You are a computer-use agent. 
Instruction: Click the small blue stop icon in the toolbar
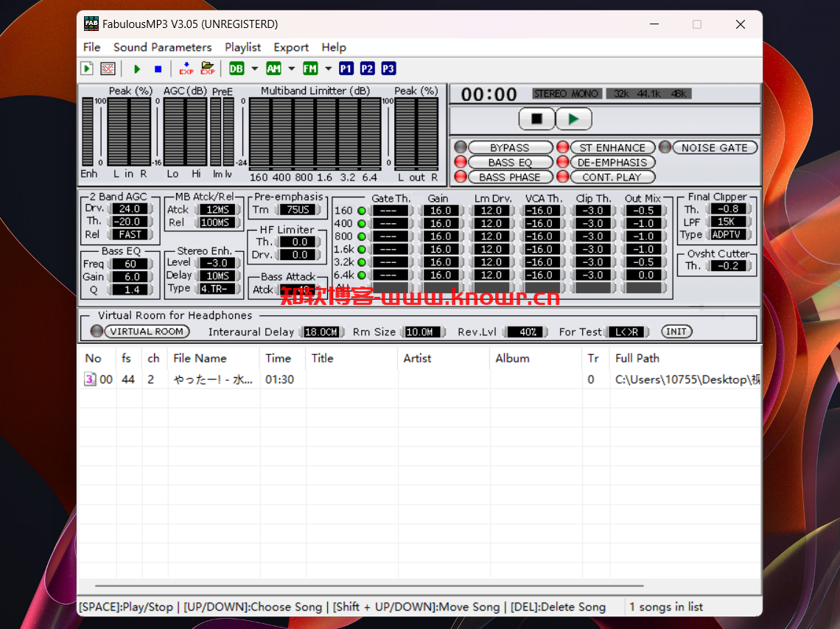[158, 68]
